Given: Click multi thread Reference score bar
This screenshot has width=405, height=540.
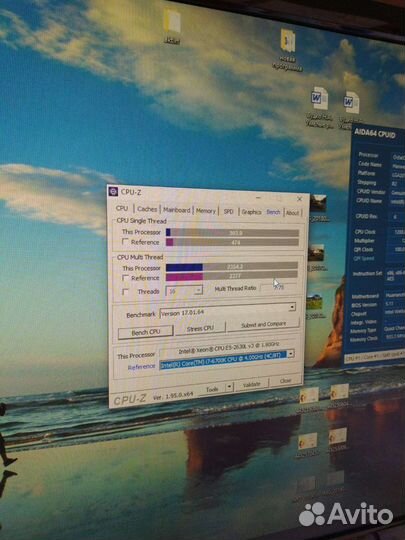Looking at the screenshot, I should (232, 276).
